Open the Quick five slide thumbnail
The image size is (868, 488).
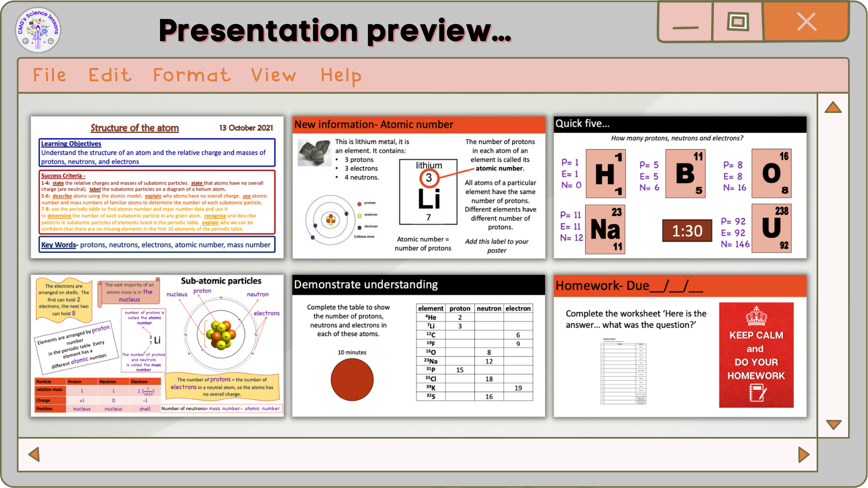pyautogui.click(x=680, y=187)
